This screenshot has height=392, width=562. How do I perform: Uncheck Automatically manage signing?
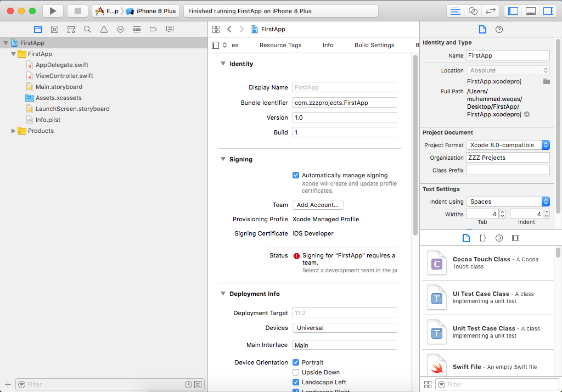tap(296, 175)
